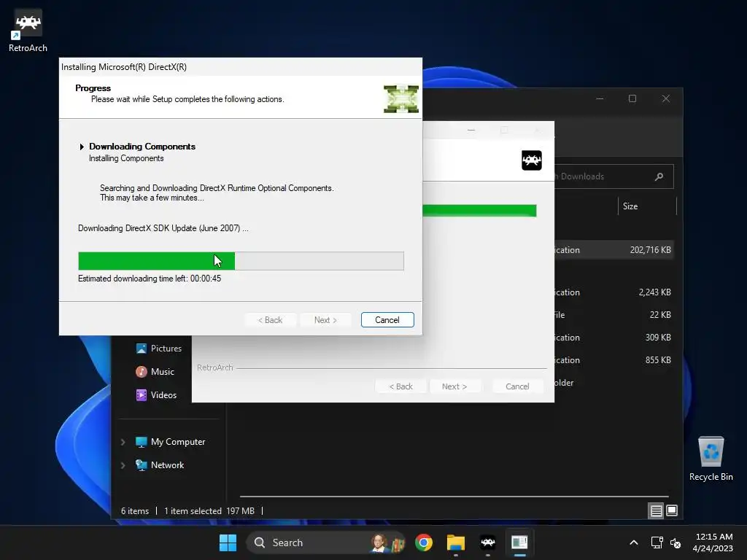Click the DirectX download progress bar
Viewport: 747px width, 560px height.
[241, 261]
